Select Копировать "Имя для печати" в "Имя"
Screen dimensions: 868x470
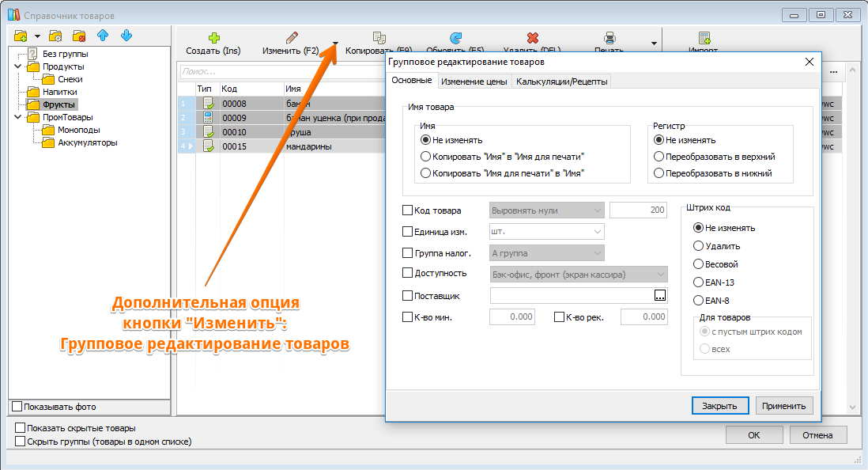(425, 173)
